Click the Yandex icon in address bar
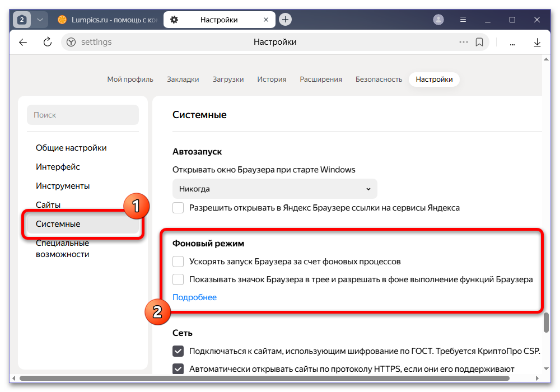The image size is (560, 392). (71, 42)
